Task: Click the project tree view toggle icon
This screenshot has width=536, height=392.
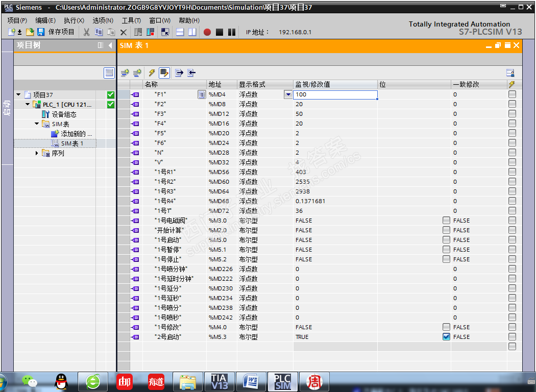Action: 109,73
